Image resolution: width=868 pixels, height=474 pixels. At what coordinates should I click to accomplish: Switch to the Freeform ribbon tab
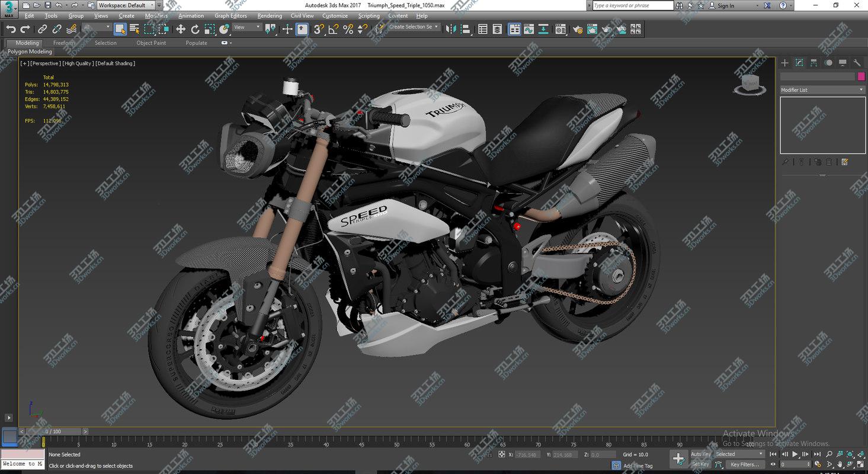click(x=64, y=43)
